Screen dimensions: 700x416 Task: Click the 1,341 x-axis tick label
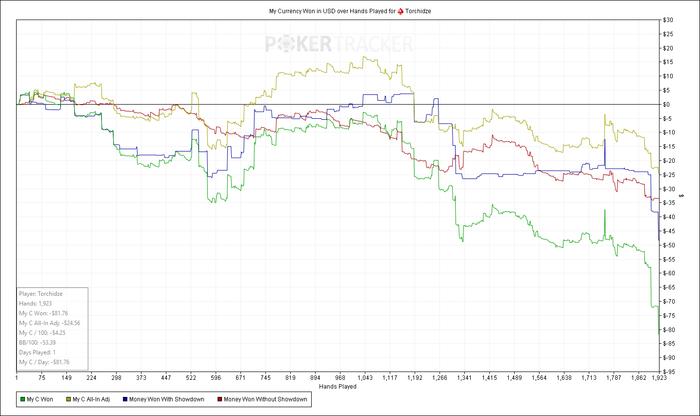(464, 378)
